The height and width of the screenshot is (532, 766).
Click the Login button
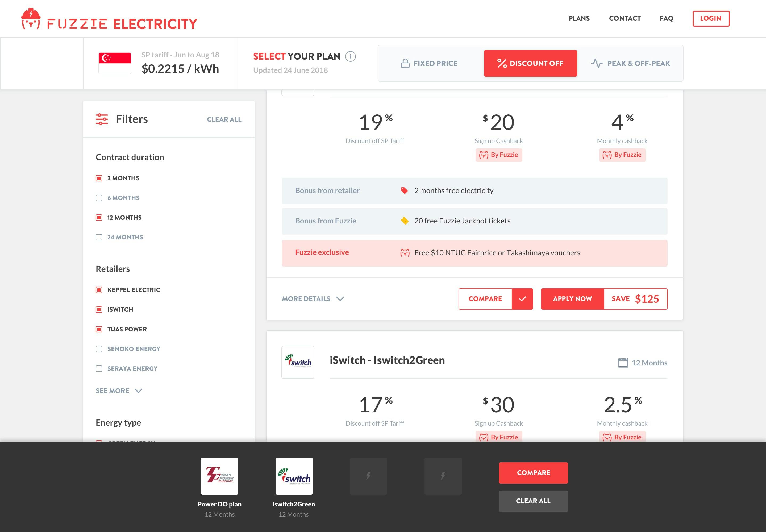(x=711, y=19)
